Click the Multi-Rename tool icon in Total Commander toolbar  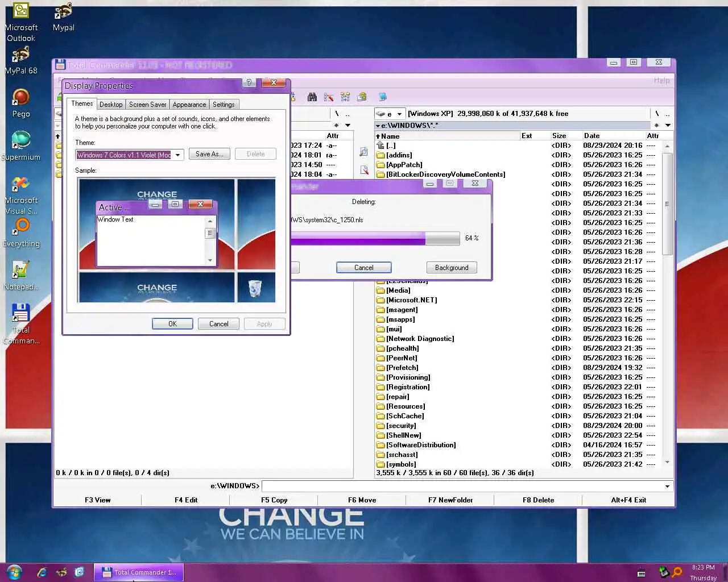pyautogui.click(x=328, y=97)
